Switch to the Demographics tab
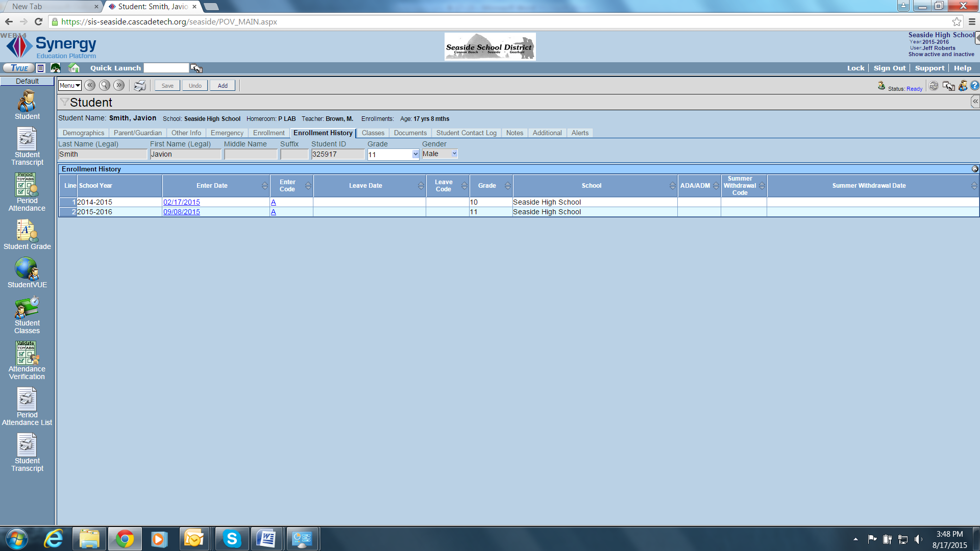The image size is (980, 551). pyautogui.click(x=83, y=133)
